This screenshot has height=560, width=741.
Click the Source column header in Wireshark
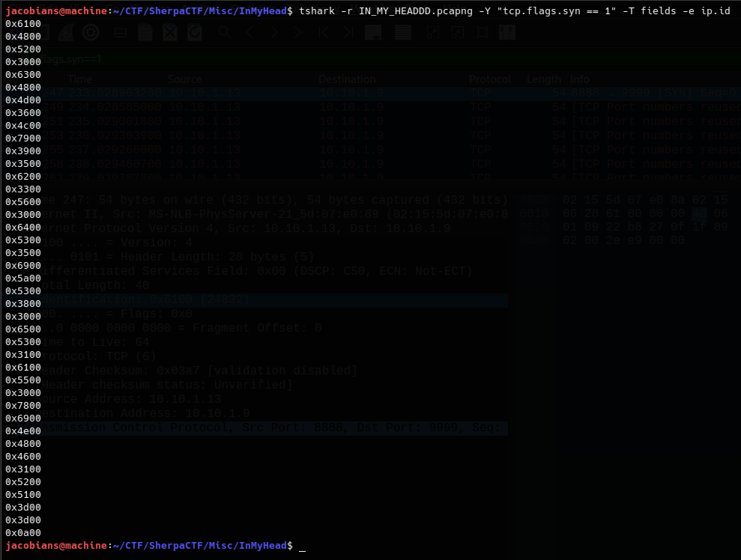point(185,79)
